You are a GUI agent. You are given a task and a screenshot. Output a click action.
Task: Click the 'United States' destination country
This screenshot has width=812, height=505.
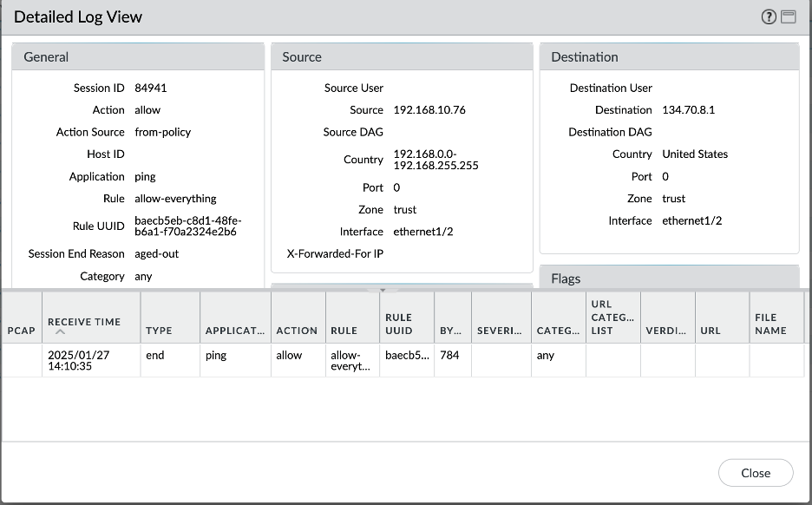tap(695, 154)
